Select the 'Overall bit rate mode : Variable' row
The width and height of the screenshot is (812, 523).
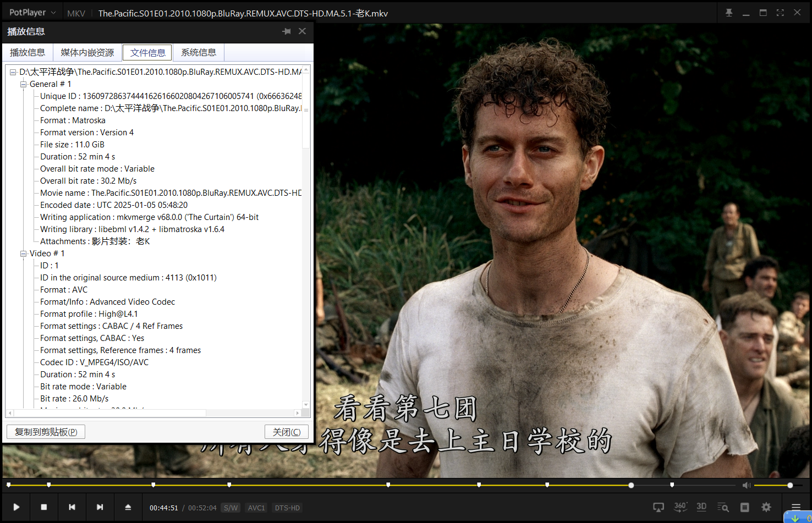(x=97, y=169)
